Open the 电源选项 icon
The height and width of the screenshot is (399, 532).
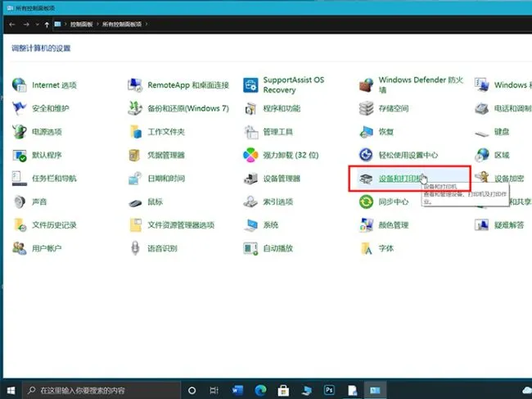[20, 131]
